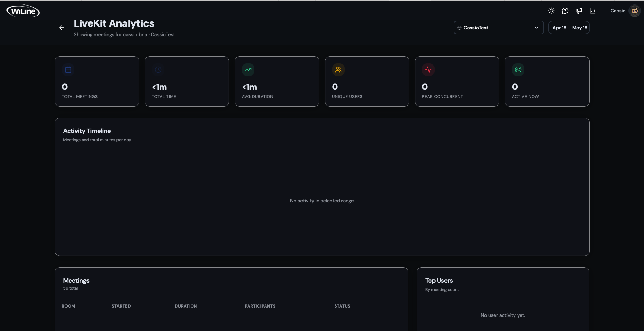
Task: Click 'By meeting count' subtitle
Action: click(442, 290)
